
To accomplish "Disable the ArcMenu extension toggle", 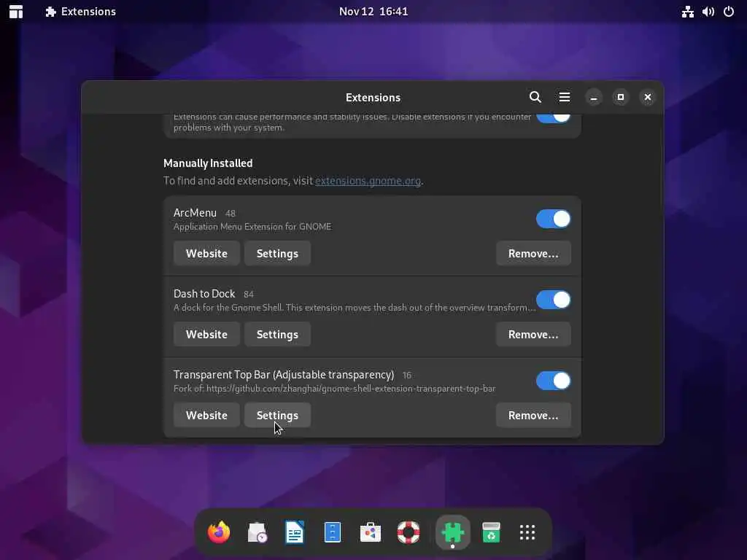I will click(553, 219).
